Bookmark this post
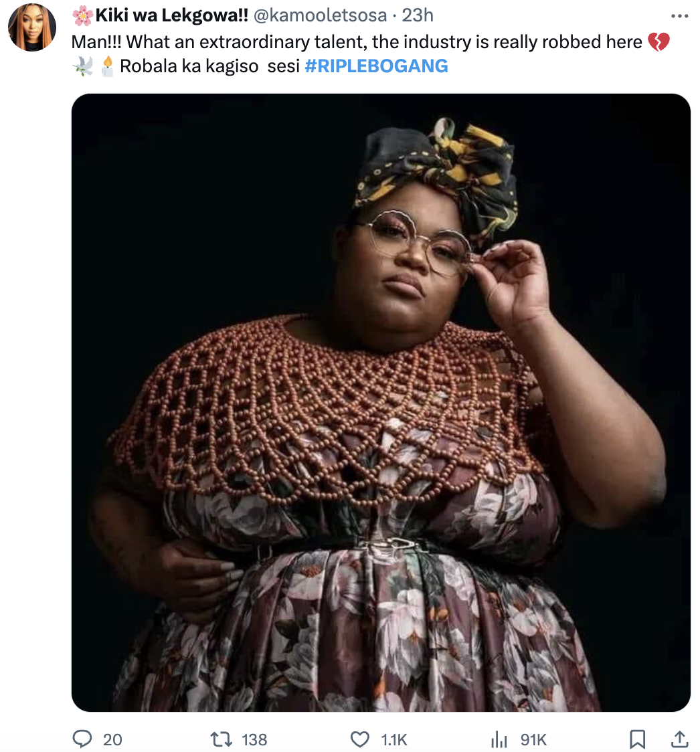 (x=637, y=739)
